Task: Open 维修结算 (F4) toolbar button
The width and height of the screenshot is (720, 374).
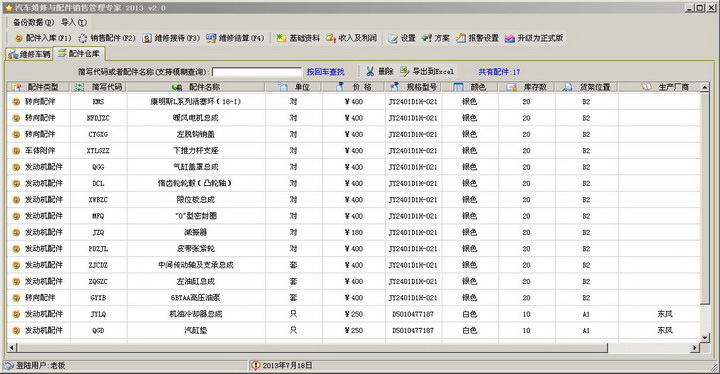Action: pyautogui.click(x=235, y=38)
